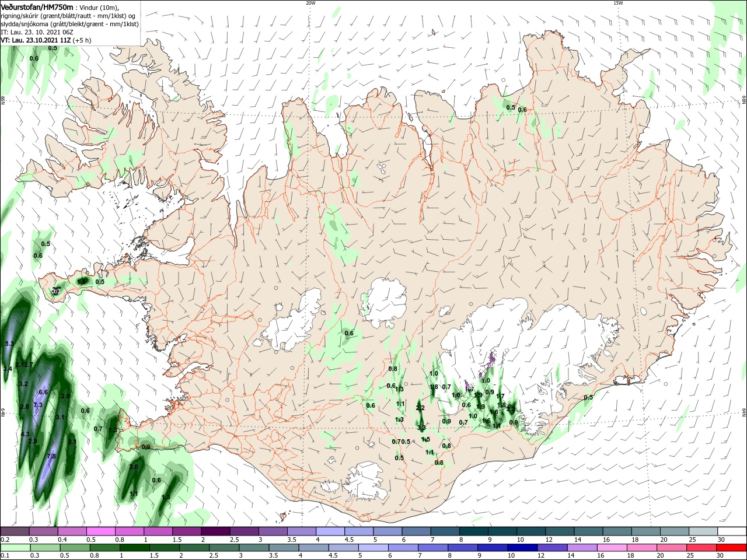
Task: Click the top-row swatch between 0.2 and 0.3
Action: pos(15,531)
